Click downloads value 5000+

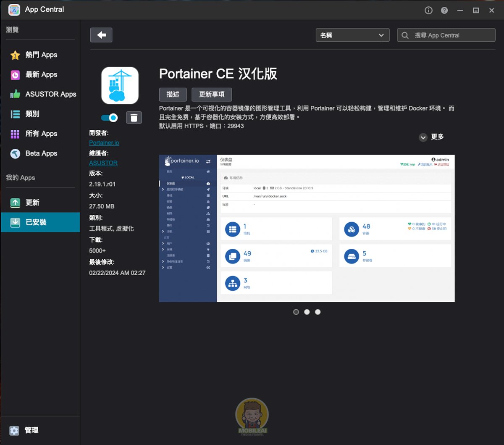pyautogui.click(x=97, y=251)
